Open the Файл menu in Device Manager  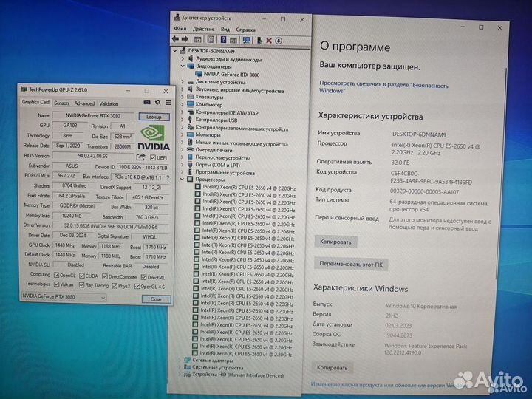tap(180, 29)
